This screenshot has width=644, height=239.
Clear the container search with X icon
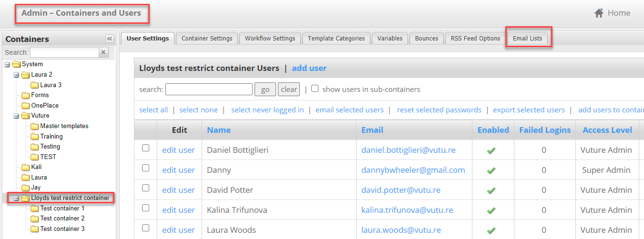click(x=104, y=52)
